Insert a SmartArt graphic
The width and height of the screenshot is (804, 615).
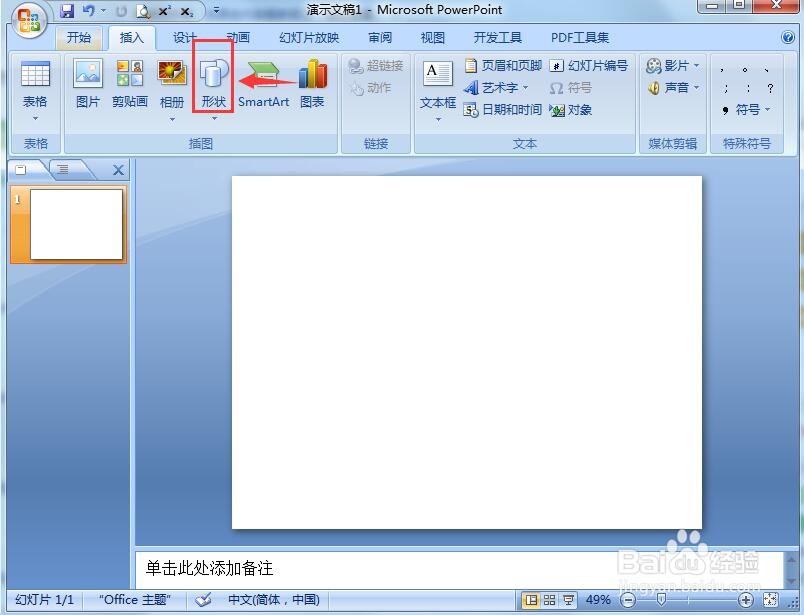coord(264,84)
